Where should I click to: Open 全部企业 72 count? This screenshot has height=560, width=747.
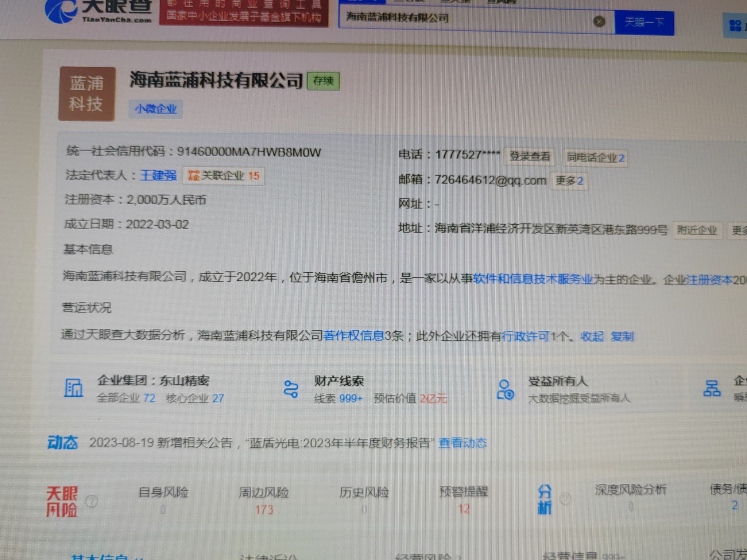(126, 398)
